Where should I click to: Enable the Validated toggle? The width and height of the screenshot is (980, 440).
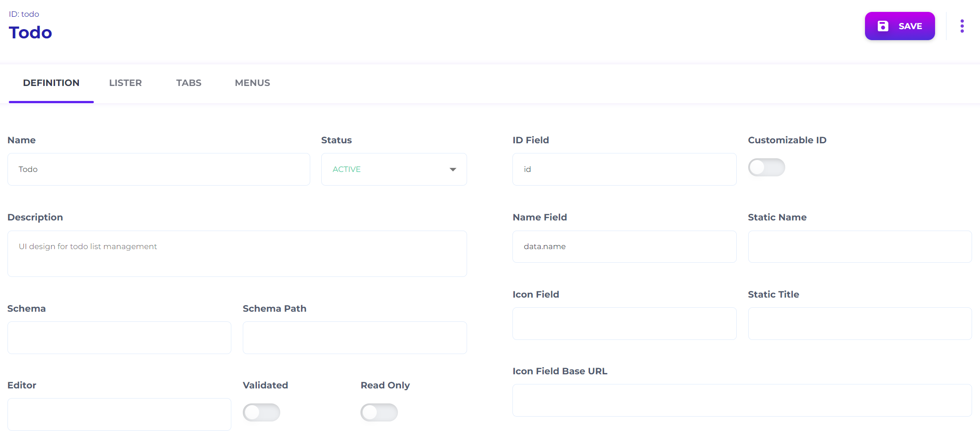pos(261,413)
